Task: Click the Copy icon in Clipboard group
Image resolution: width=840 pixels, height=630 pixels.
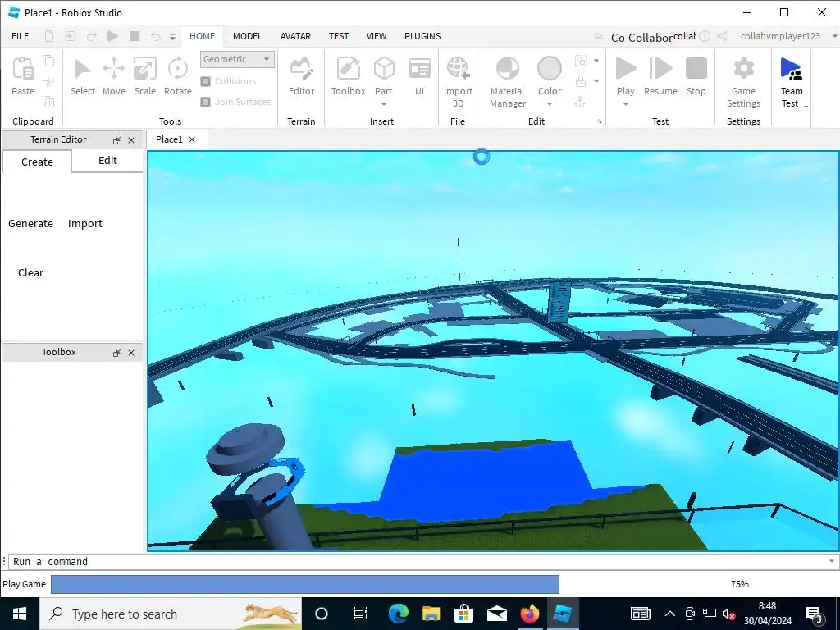Action: pos(48,61)
